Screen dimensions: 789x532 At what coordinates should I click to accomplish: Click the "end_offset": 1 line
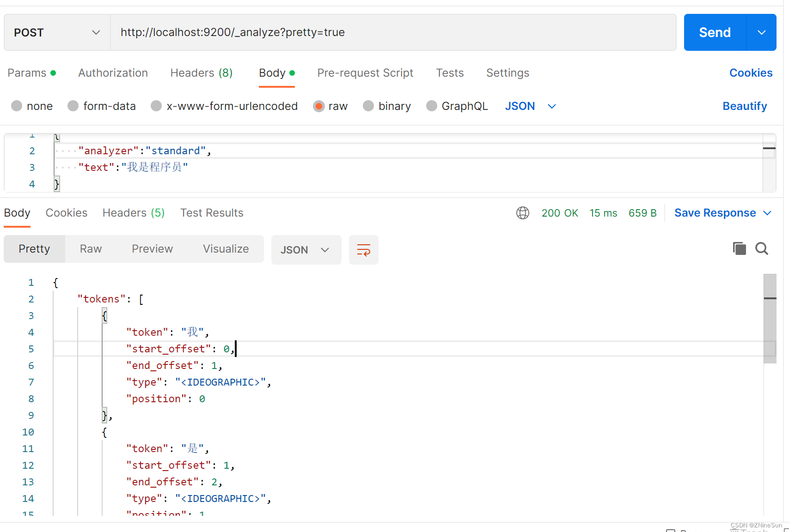(174, 365)
